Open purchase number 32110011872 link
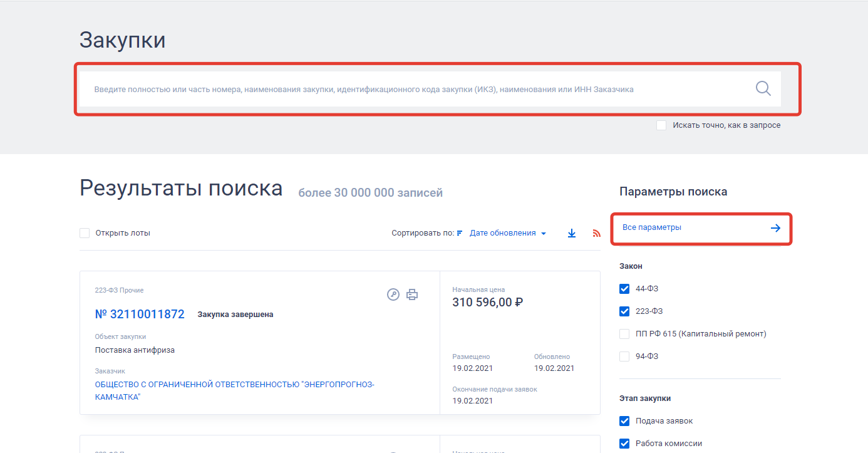Screen dimensions: 868x453 tap(140, 315)
